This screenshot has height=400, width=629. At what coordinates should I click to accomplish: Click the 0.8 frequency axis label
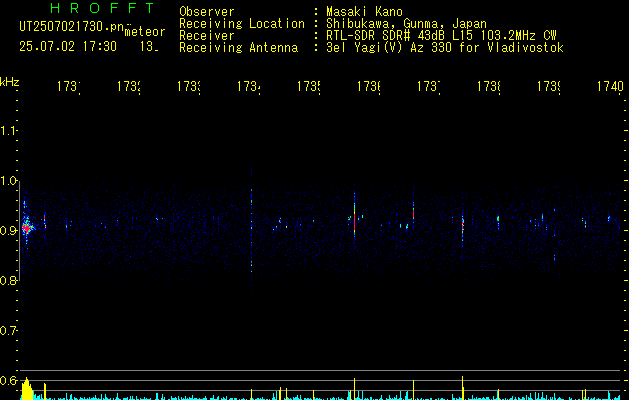[8, 280]
